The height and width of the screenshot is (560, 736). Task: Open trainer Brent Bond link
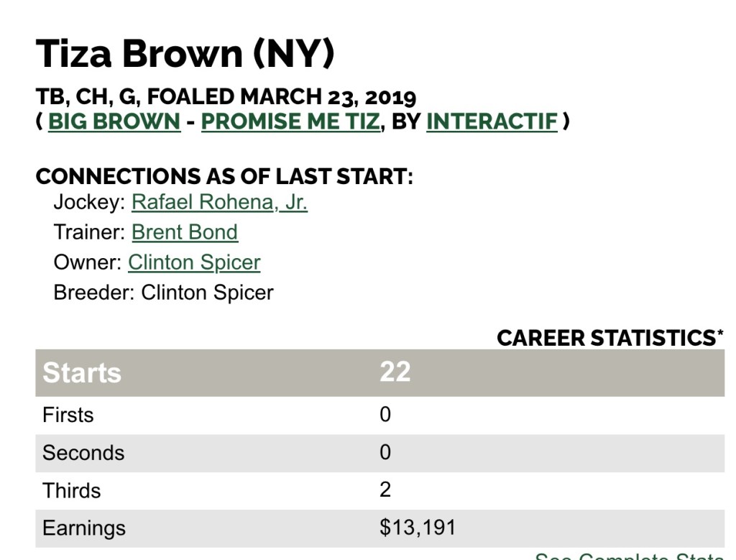185,232
